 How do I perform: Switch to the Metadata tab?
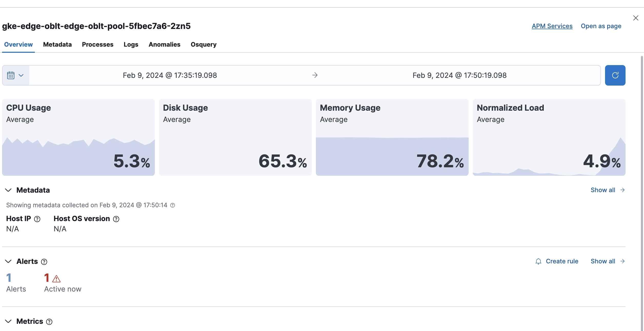tap(57, 44)
